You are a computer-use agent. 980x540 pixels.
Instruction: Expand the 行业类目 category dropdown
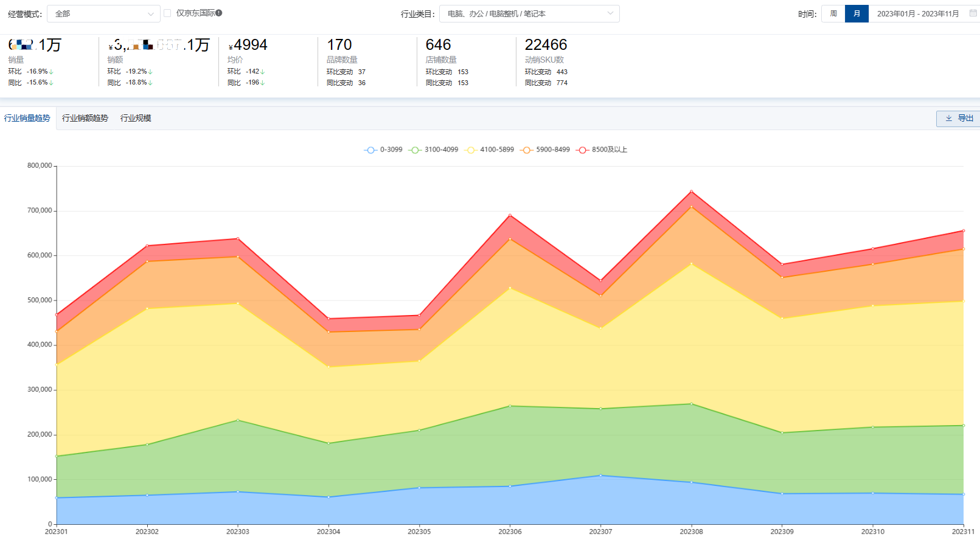coord(529,13)
